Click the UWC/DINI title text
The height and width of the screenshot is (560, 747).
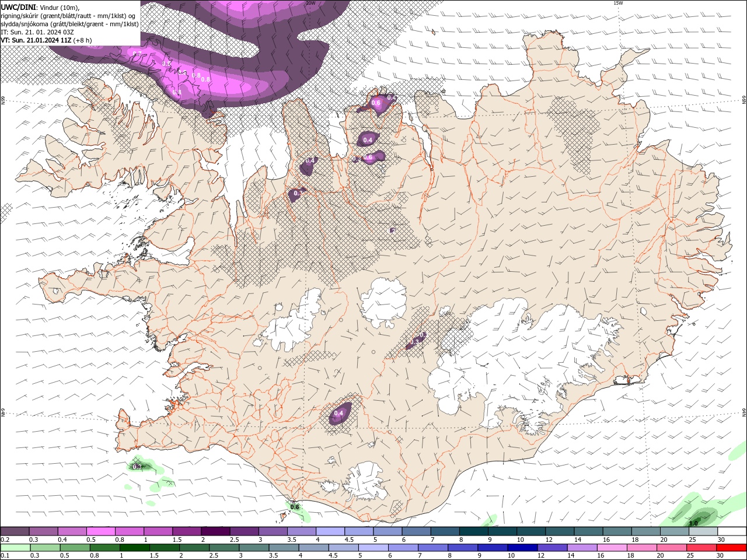coord(19,7)
